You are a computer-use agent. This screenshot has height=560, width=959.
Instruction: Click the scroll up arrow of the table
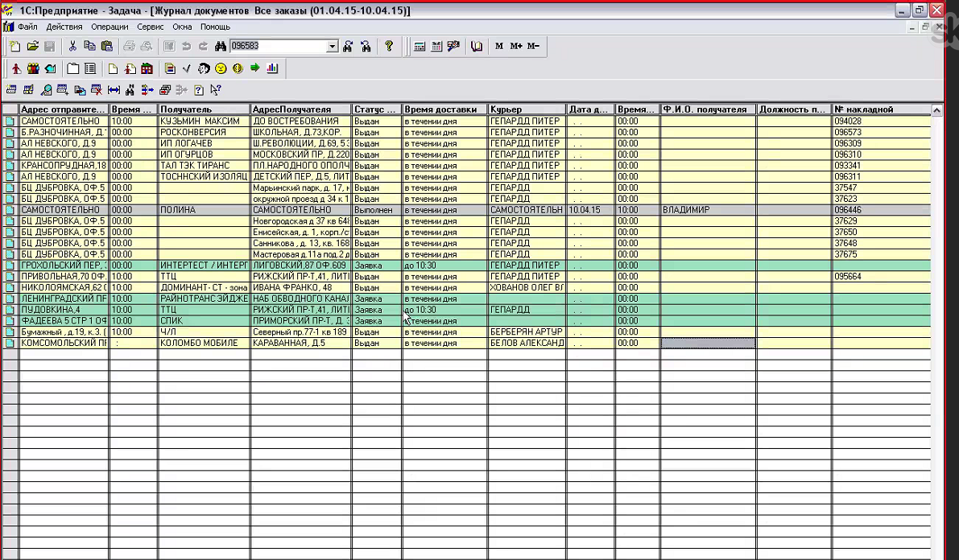pos(936,110)
